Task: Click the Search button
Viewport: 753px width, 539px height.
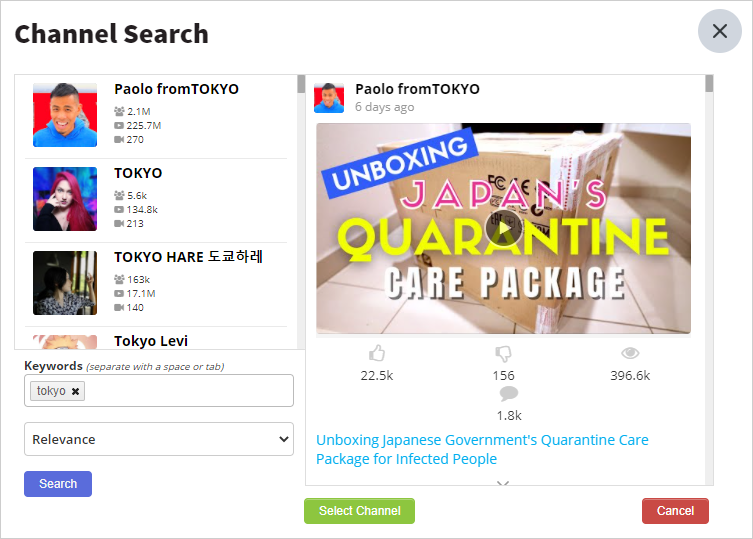Action: pos(58,484)
